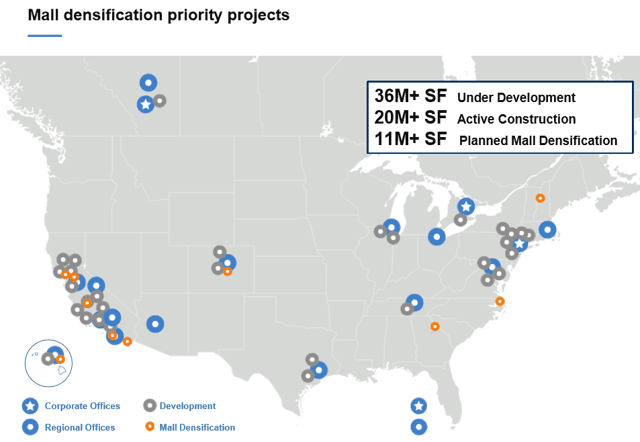Viewport: 640px width, 442px height.
Task: Select orange mall densification marker on Virginia coast
Action: (500, 301)
